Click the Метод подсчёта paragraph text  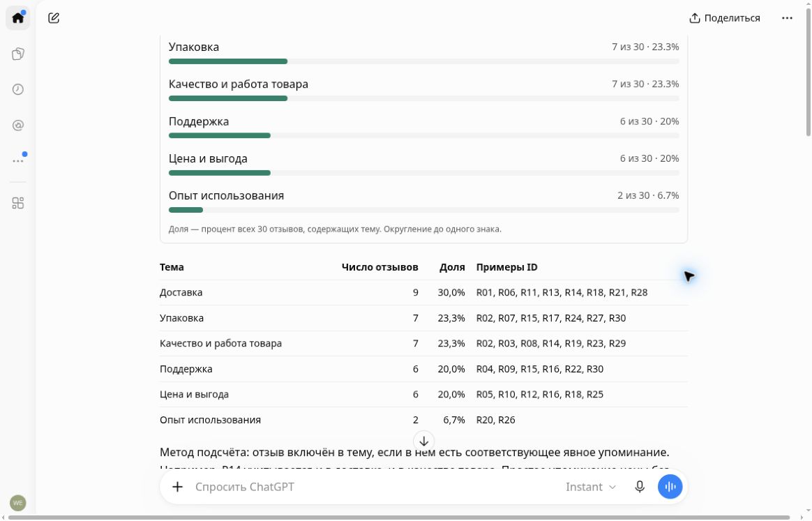(414, 453)
